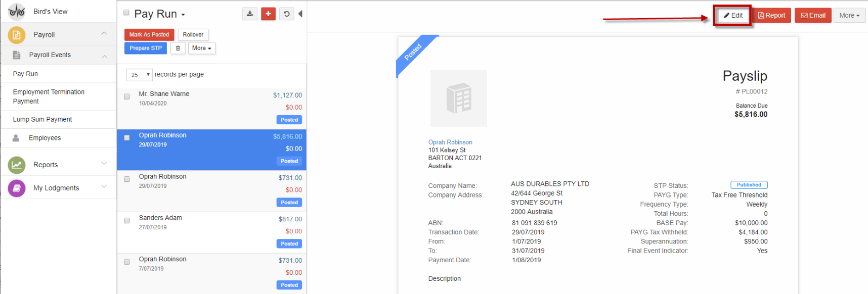Open the More dropdown next to Email
Viewport: 868px width, 294px height.
tap(849, 16)
